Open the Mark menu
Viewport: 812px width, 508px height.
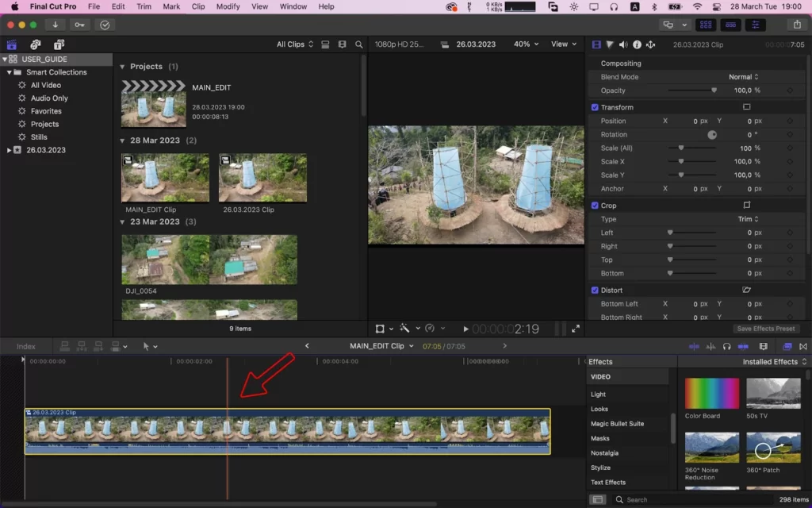coord(171,6)
